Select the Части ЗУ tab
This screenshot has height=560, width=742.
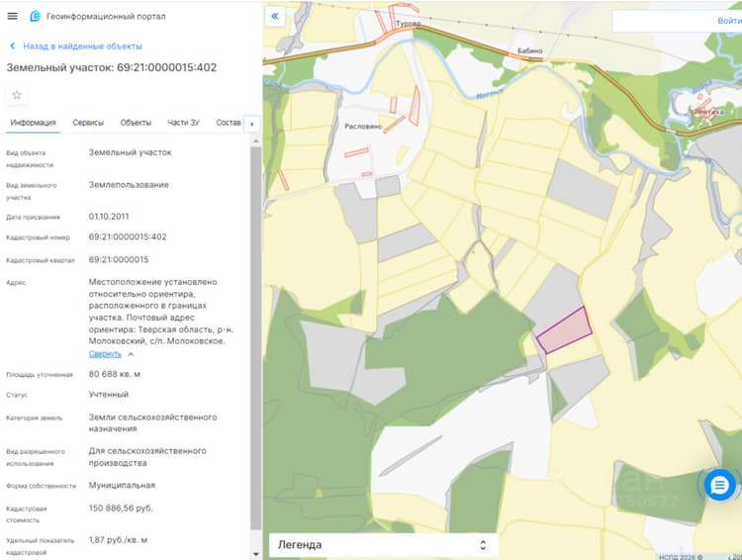pyautogui.click(x=184, y=123)
